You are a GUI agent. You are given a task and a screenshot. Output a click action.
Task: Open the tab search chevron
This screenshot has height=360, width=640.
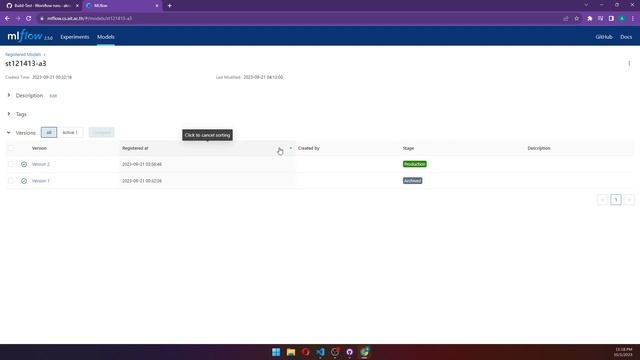pos(586,5)
